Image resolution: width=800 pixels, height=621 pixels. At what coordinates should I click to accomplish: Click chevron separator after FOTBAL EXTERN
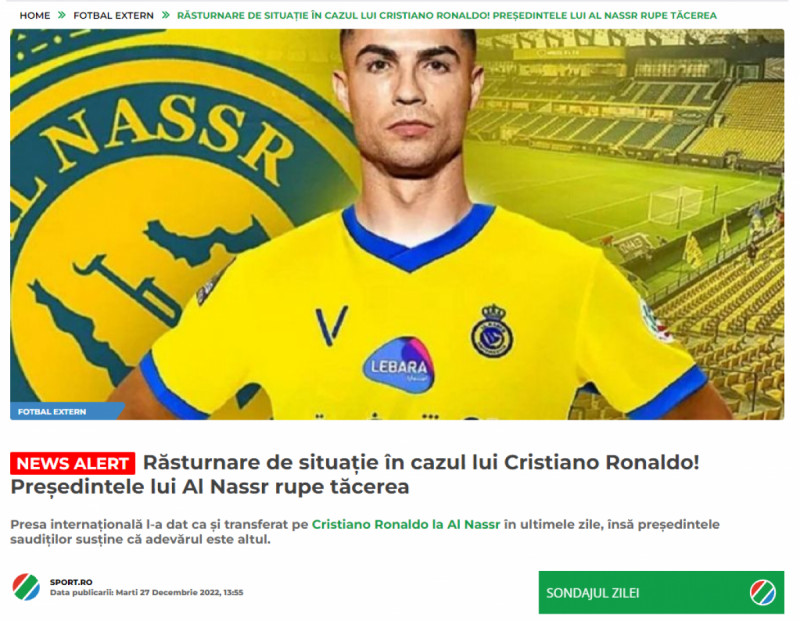(x=165, y=15)
